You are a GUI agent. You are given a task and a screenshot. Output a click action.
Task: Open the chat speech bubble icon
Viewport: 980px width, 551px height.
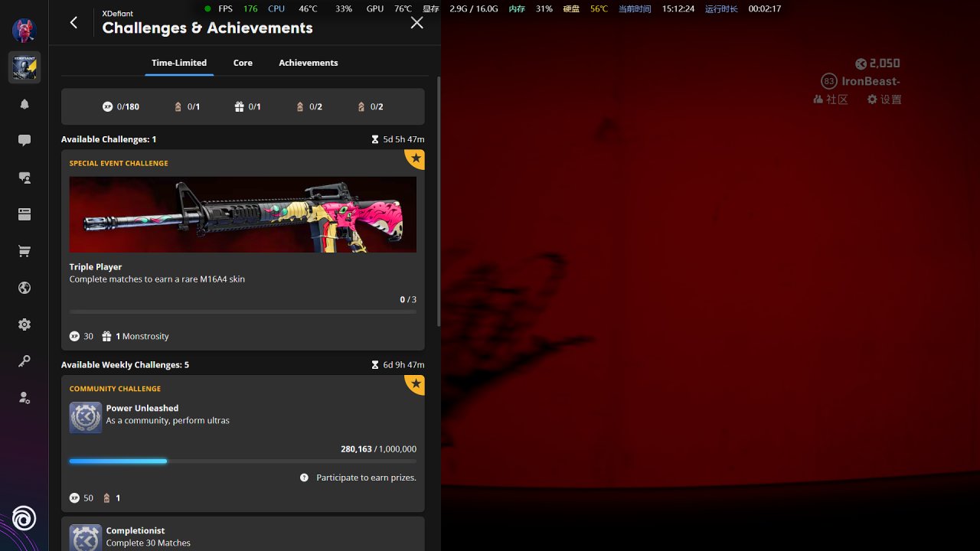24,141
